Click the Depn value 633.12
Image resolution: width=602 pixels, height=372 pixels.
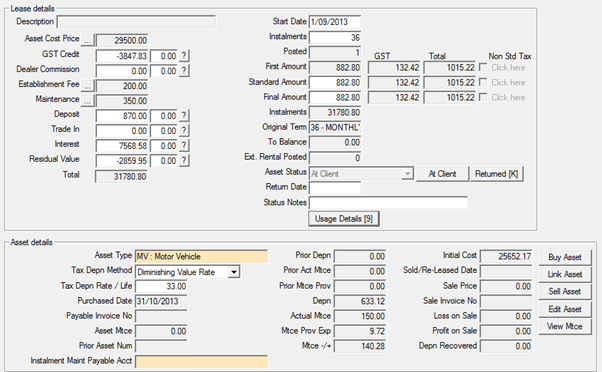360,301
